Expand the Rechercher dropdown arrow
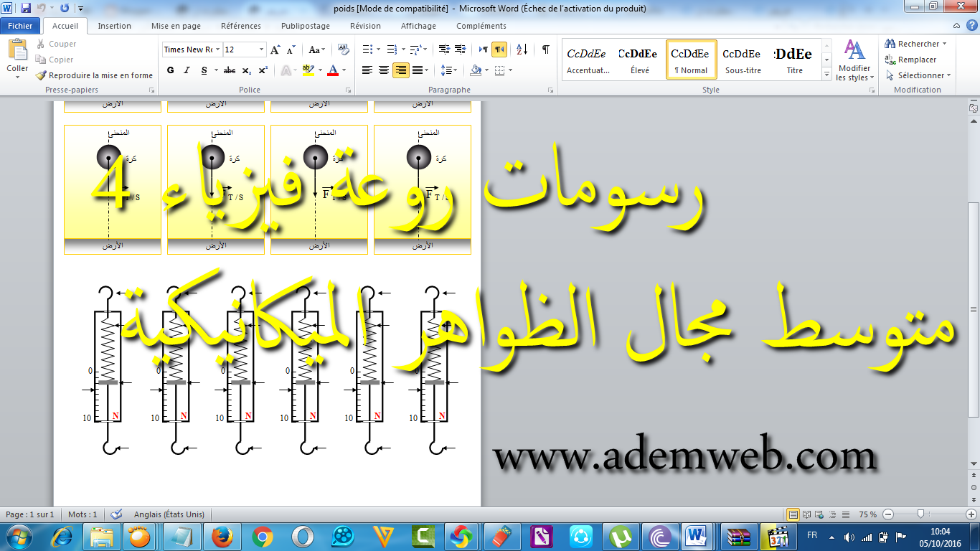The height and width of the screenshot is (551, 980). 944,44
